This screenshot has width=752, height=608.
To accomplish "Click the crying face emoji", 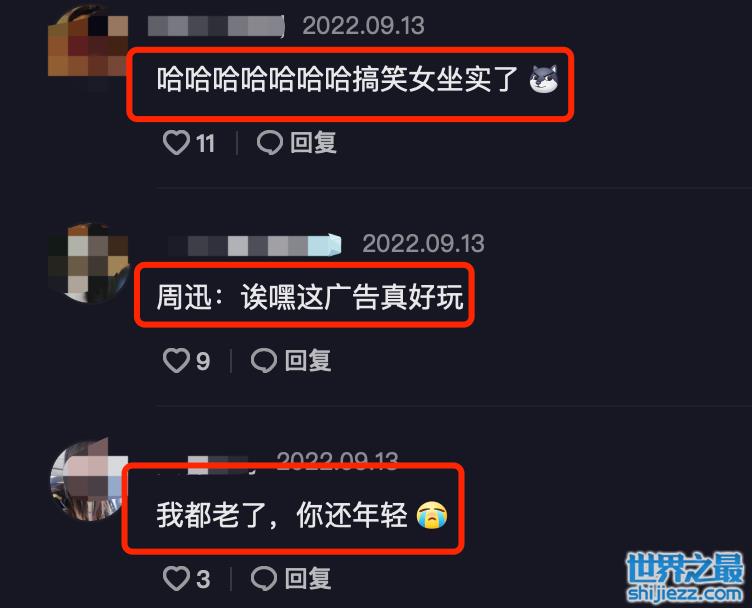I will [x=432, y=514].
